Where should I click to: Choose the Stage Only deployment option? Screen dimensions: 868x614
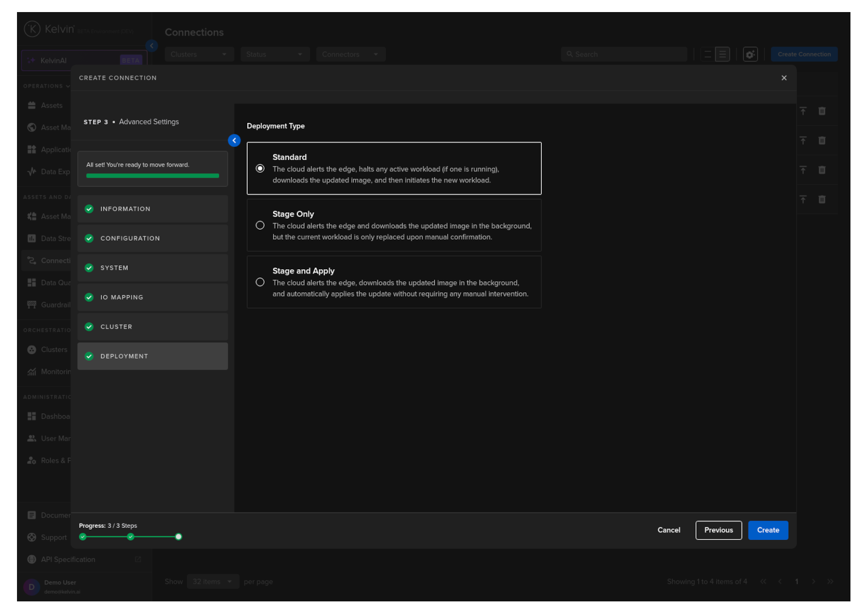260,225
